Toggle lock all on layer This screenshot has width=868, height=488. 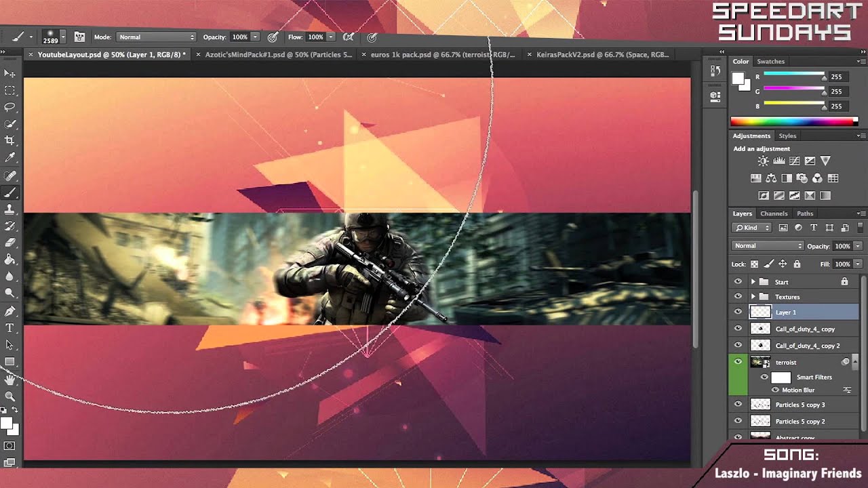point(797,264)
